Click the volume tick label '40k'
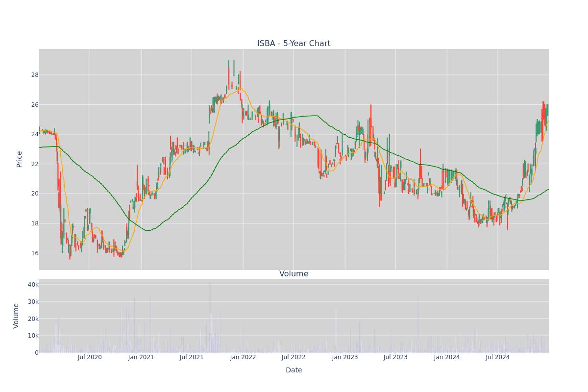This screenshot has width=588, height=392. [x=33, y=285]
